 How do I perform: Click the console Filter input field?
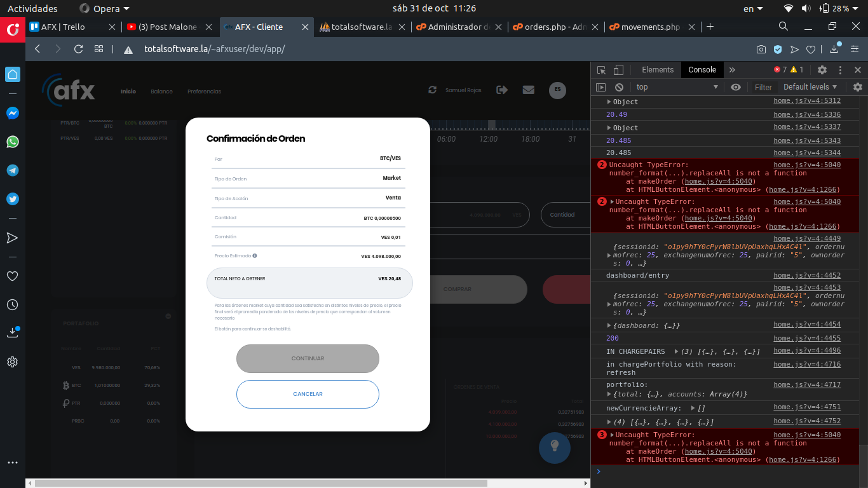763,87
